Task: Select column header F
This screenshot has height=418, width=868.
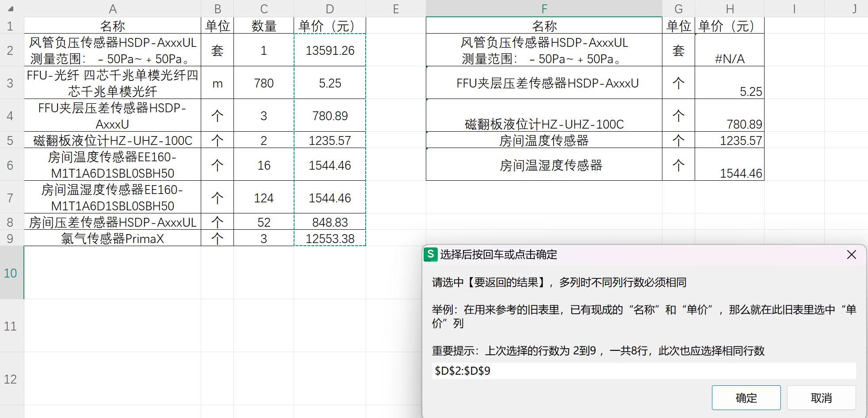Action: (543, 8)
